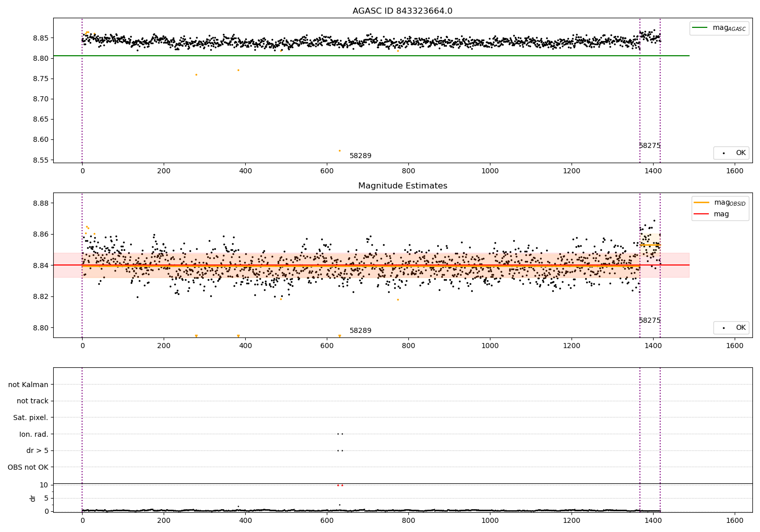Click the rotated 'dr' y-axis label
This screenshot has height=532, width=760.
(33, 498)
